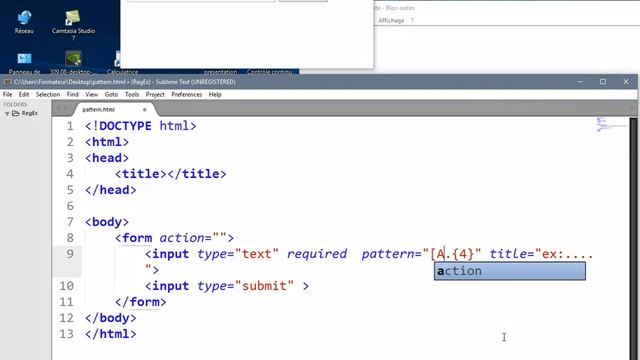The image size is (640, 360).
Task: Click the closing </html> tag
Action: (111, 334)
